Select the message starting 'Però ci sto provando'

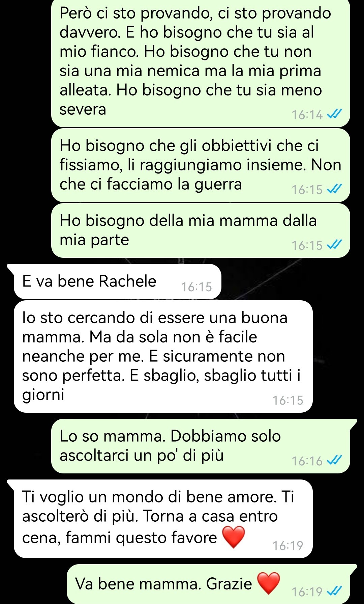pyautogui.click(x=201, y=63)
